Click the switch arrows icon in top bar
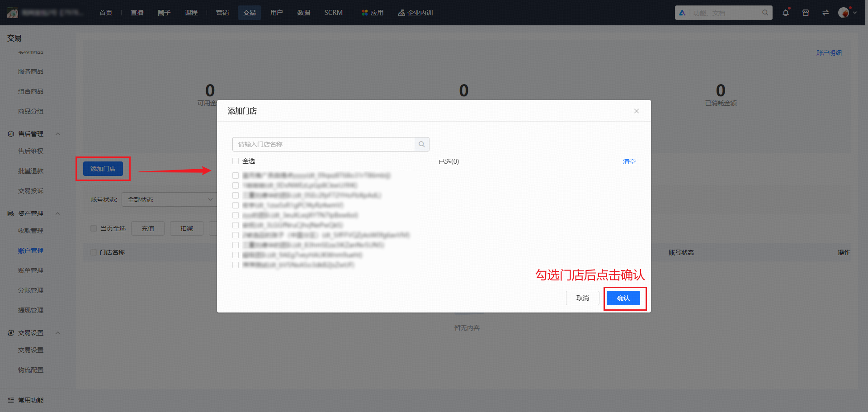The height and width of the screenshot is (412, 868). [826, 13]
